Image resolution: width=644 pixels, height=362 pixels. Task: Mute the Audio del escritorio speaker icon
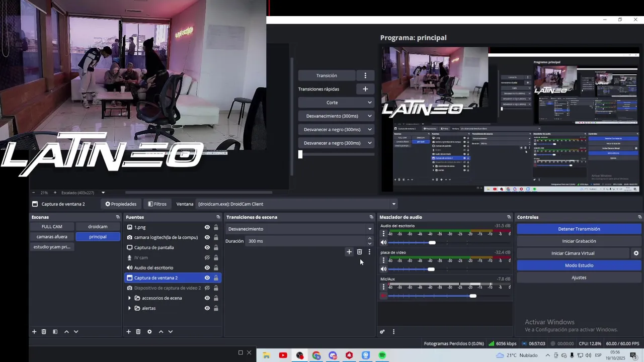click(x=383, y=242)
